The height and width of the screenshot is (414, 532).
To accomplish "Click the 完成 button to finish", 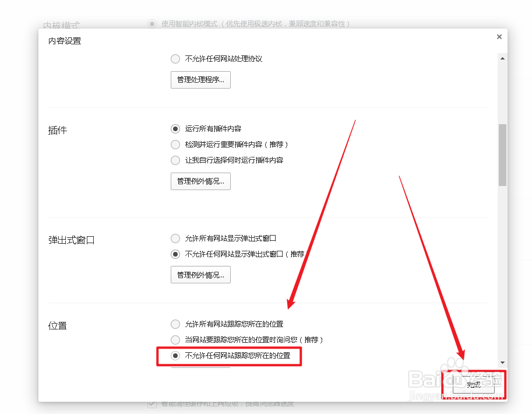I will pyautogui.click(x=473, y=385).
